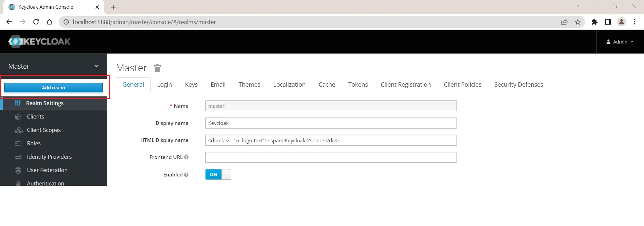Open the Localization tab
The height and width of the screenshot is (226, 644).
tap(289, 85)
